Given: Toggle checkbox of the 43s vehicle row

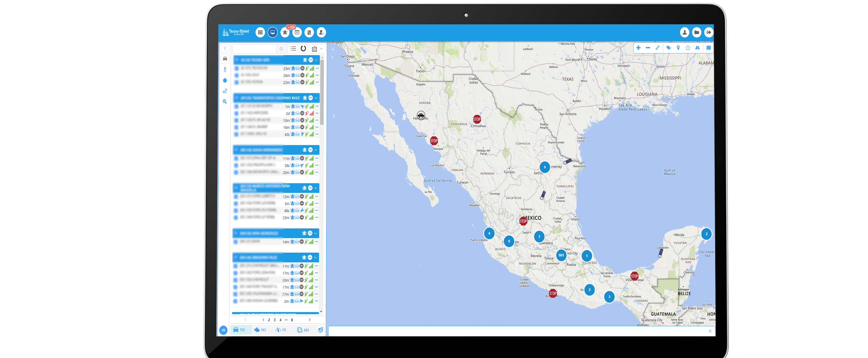Looking at the screenshot, I should [x=237, y=134].
